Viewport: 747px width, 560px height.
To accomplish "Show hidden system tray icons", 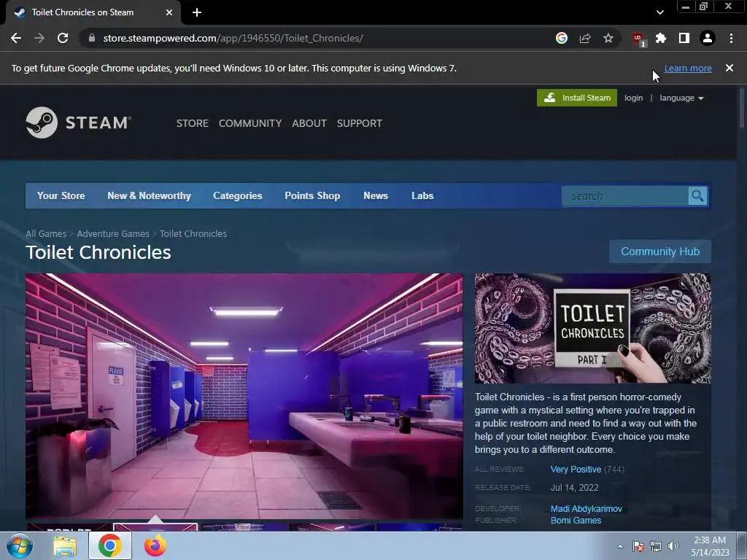I will click(x=620, y=546).
